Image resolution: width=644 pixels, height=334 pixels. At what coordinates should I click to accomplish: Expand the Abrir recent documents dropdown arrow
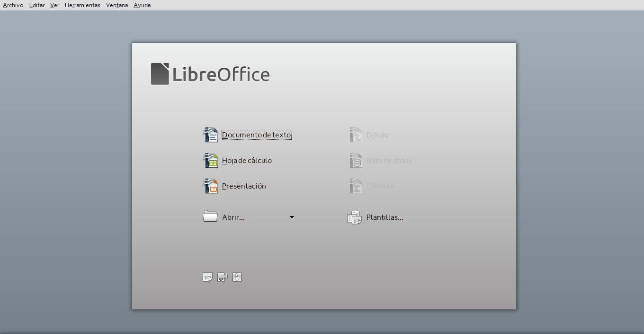pos(292,217)
